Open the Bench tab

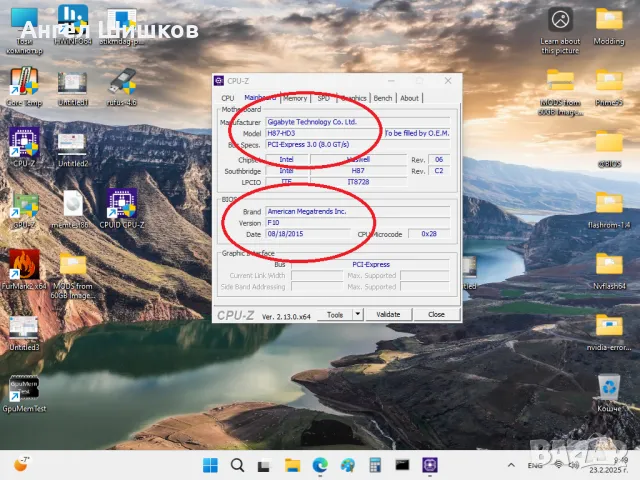(x=383, y=98)
